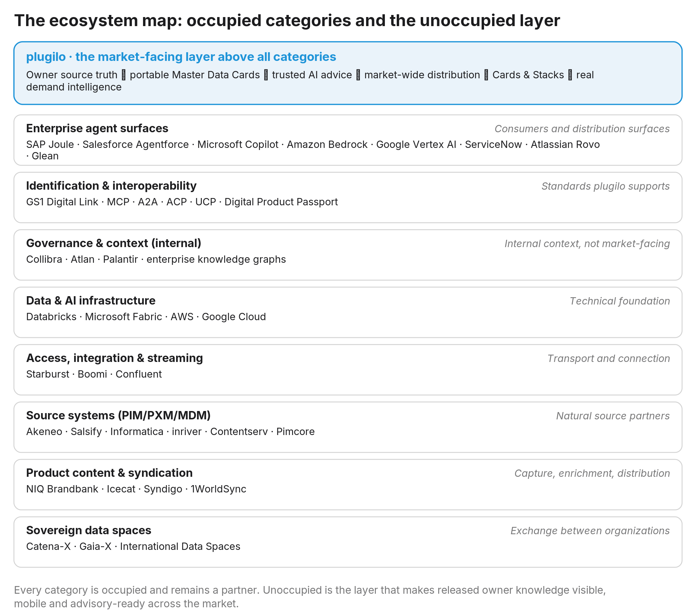The width and height of the screenshot is (696, 616).
Task: Click the Standards plugilo supports label
Action: point(606,186)
